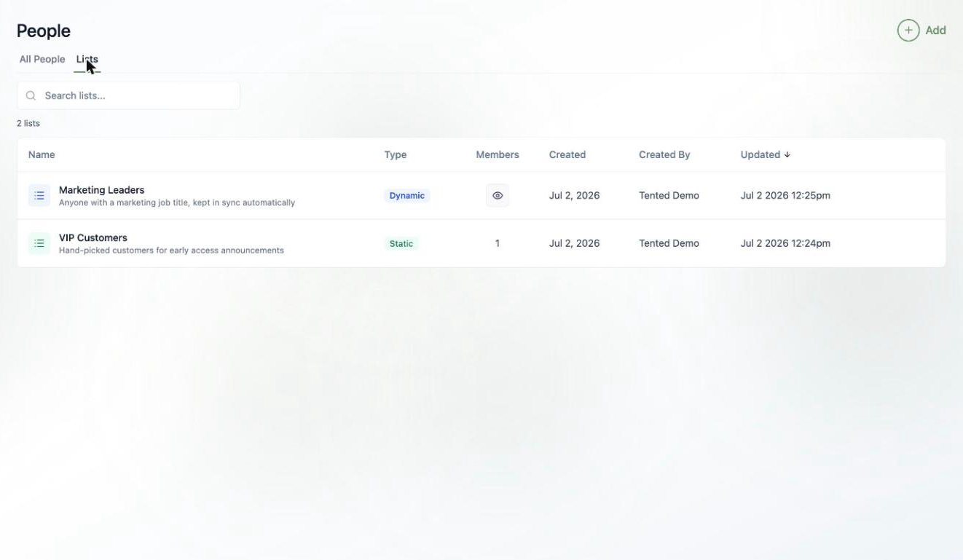Viewport: 963px width, 560px height.
Task: Toggle sort arrow next to Updated
Action: (787, 154)
